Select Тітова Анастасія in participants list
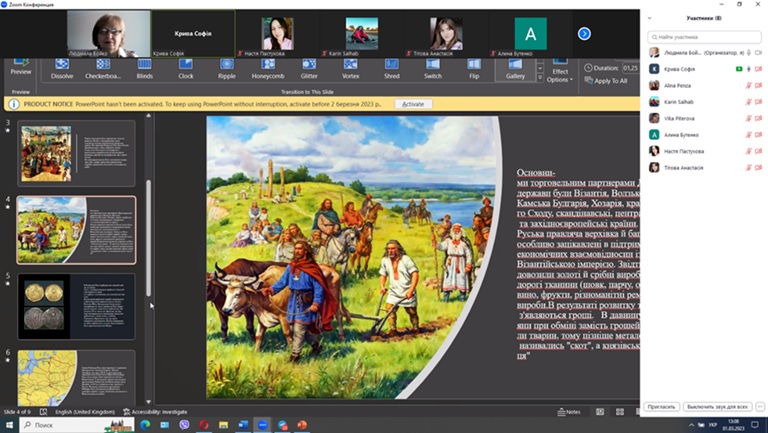The height and width of the screenshot is (433, 768). [704, 168]
